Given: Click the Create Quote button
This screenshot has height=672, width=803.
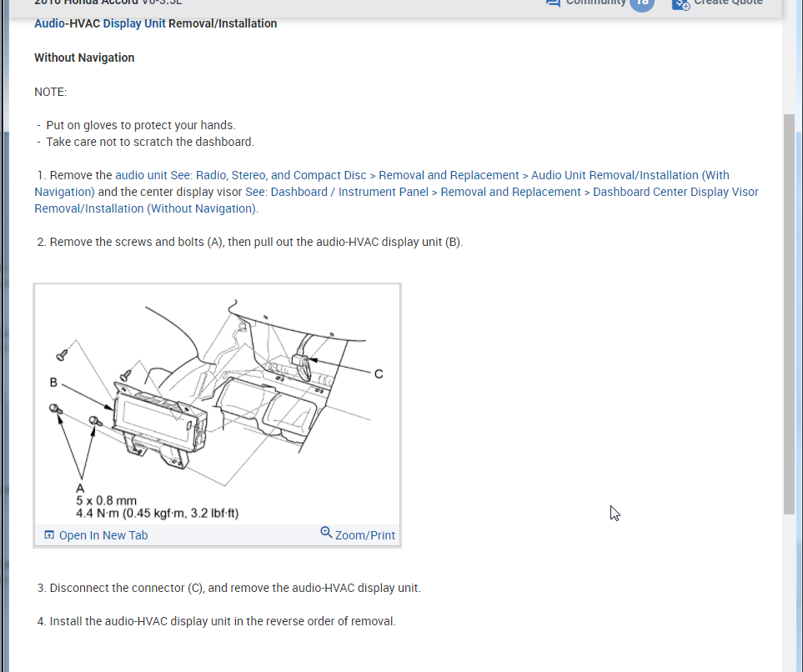Looking at the screenshot, I should coord(718,3).
